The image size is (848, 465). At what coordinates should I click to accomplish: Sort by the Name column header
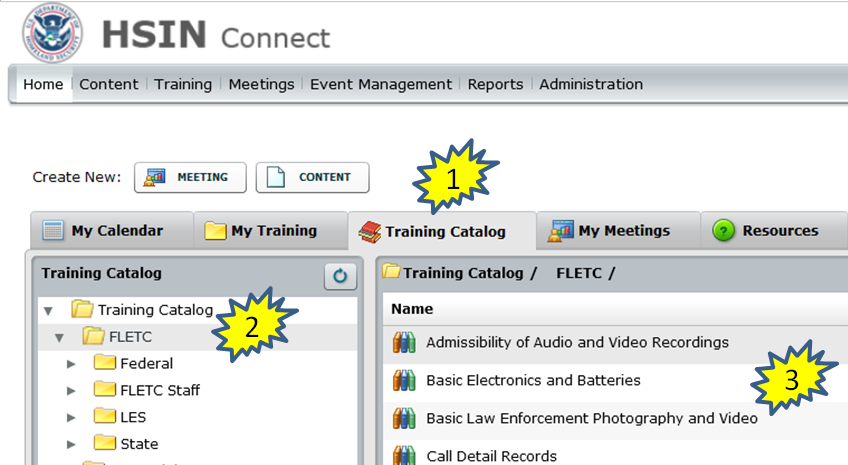click(412, 309)
